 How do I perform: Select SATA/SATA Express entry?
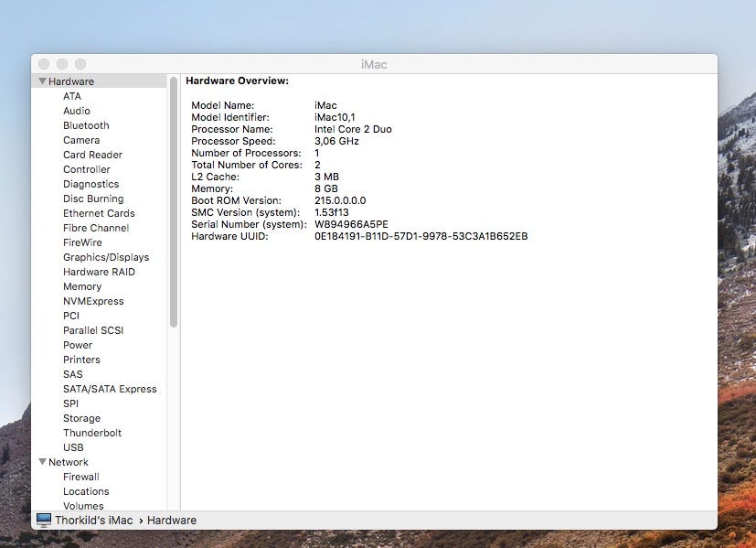[x=110, y=389]
